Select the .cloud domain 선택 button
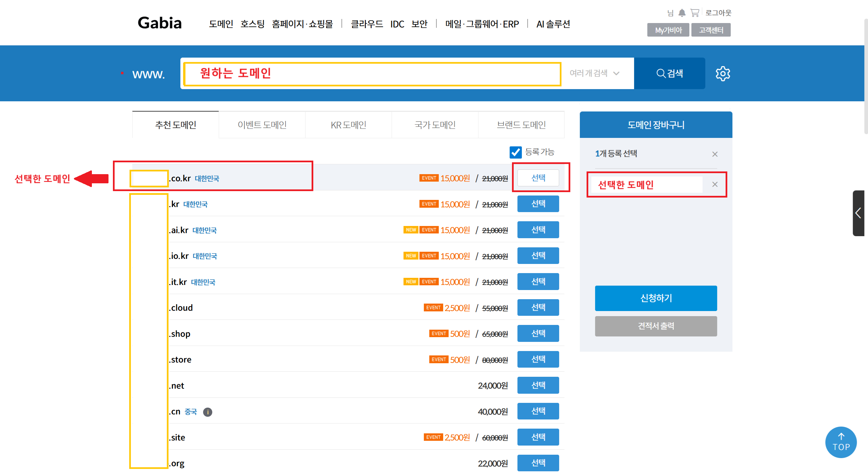Viewport: 868px width, 473px height. (x=538, y=307)
